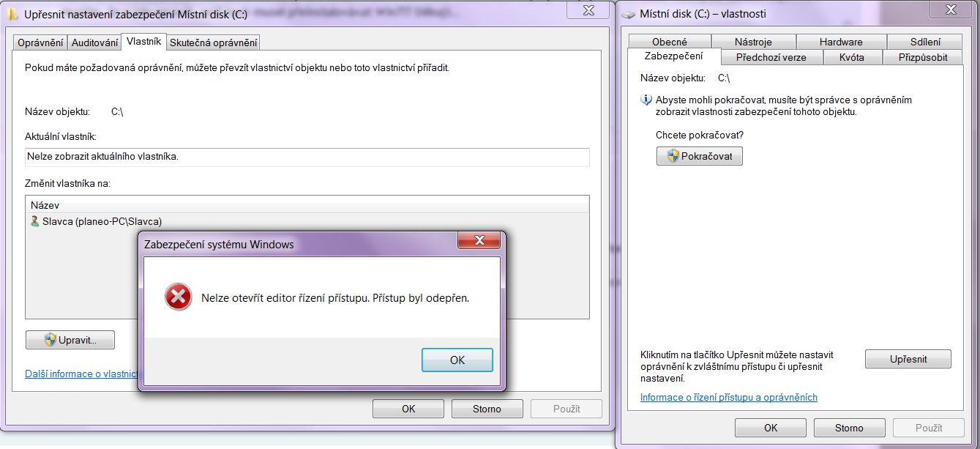Select the Vlastník tab

click(143, 42)
